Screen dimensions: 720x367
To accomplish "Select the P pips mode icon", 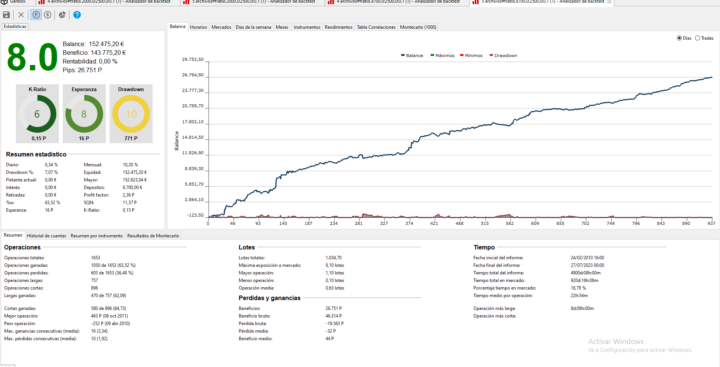I will 36,15.
